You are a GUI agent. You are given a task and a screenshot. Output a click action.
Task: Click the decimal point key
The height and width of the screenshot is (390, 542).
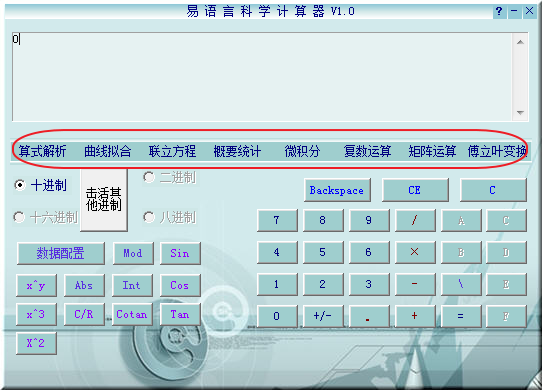[369, 316]
